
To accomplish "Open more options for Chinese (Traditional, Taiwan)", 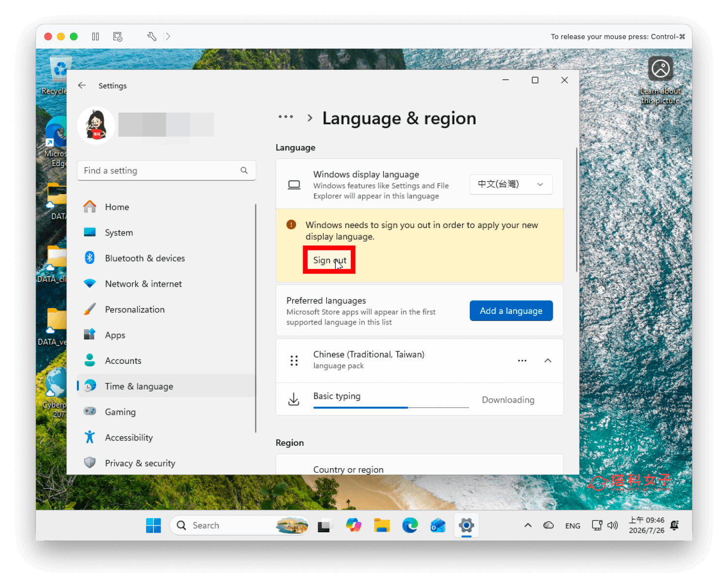I will click(522, 360).
